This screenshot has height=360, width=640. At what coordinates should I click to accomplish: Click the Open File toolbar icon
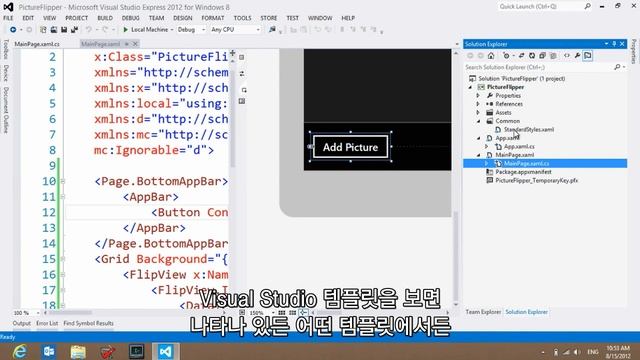click(x=53, y=30)
